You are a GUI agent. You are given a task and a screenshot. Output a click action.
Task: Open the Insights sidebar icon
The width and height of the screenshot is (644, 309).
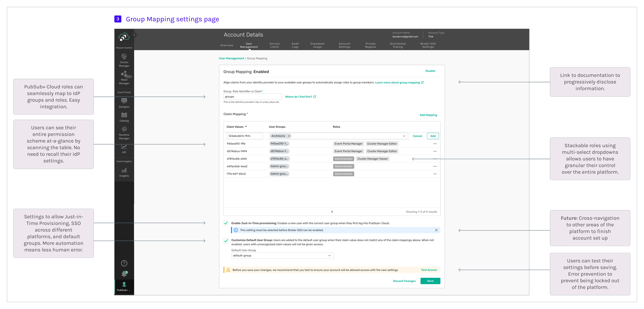coord(124,170)
